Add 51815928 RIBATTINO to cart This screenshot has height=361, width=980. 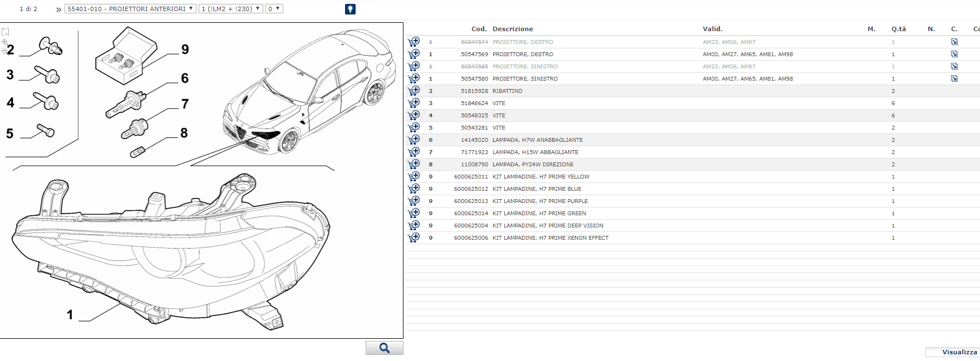click(413, 91)
